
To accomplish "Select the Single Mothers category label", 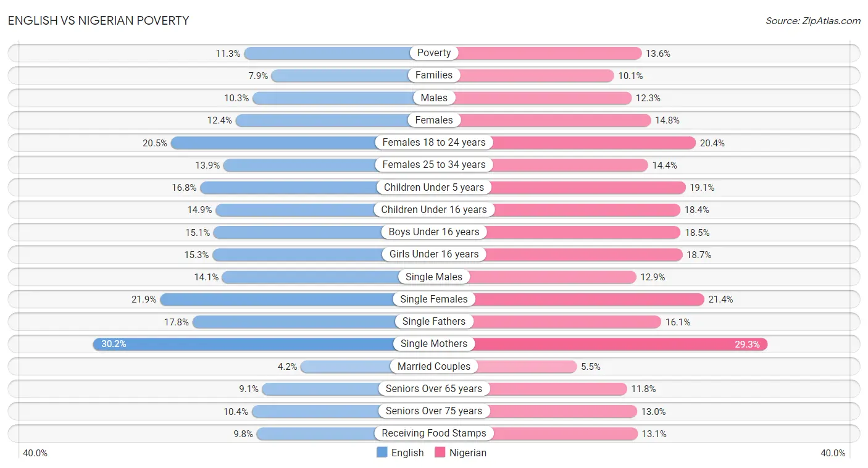I will click(434, 344).
